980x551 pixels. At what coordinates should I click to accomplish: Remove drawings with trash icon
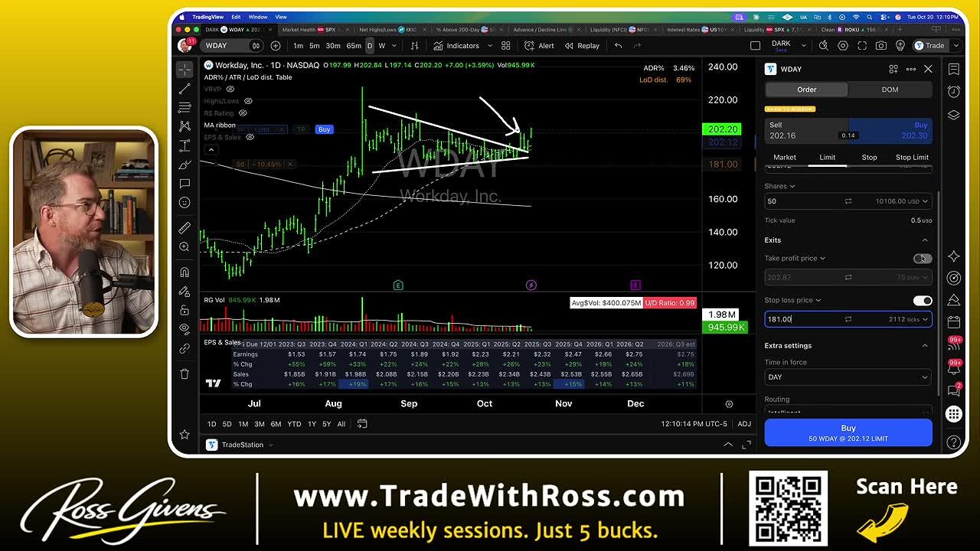[185, 373]
